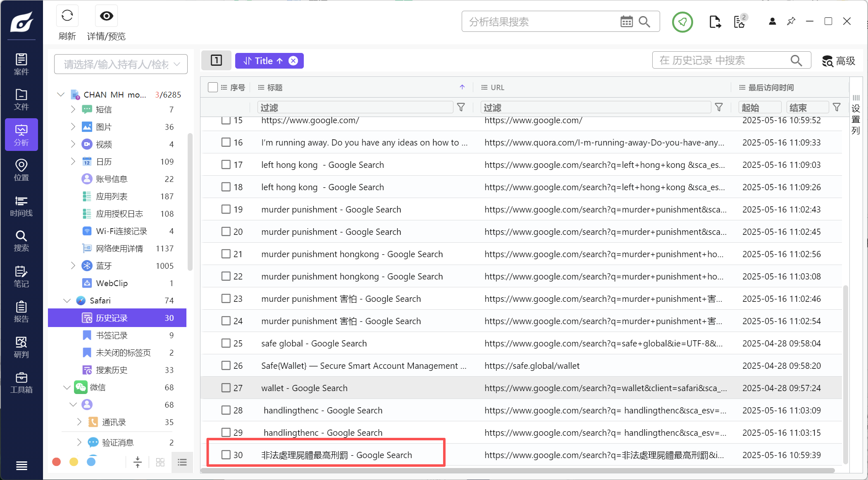Click the filter funnel for 标题 column
868x480 pixels.
click(461, 107)
